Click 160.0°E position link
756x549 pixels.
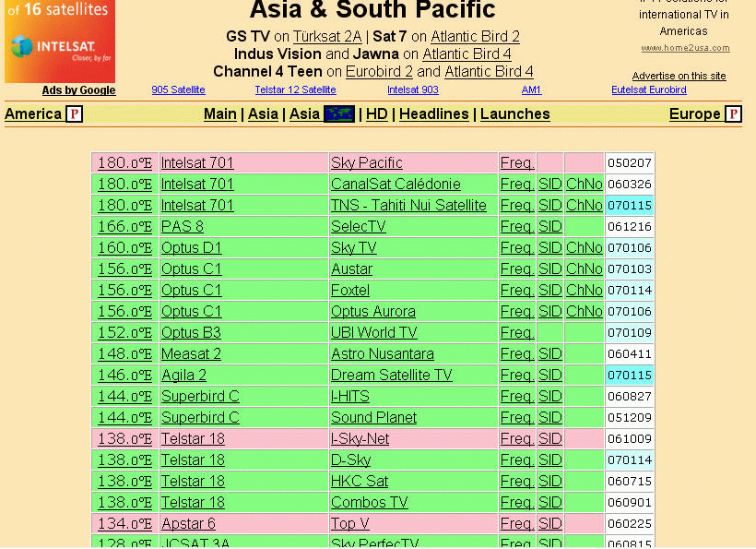(x=124, y=248)
